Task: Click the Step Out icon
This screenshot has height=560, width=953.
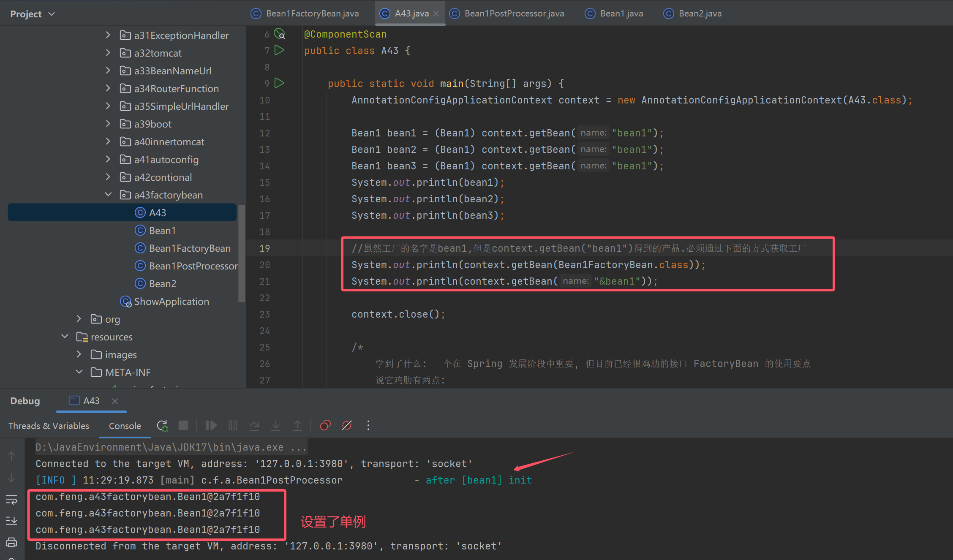Action: pos(297,425)
